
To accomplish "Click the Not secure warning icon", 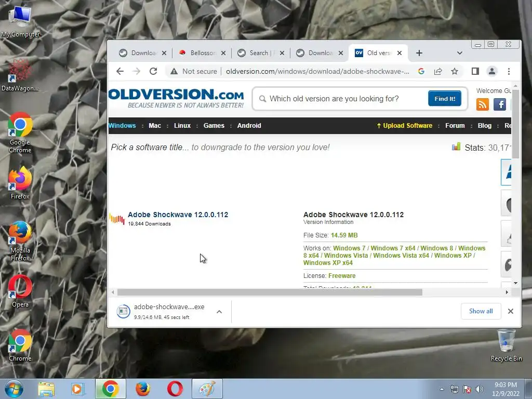I will tap(174, 71).
